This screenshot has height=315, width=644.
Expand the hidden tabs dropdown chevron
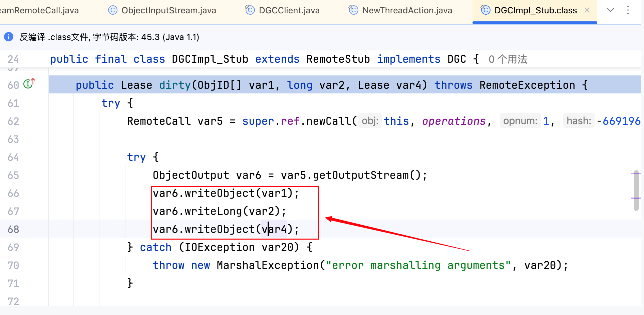tap(611, 10)
